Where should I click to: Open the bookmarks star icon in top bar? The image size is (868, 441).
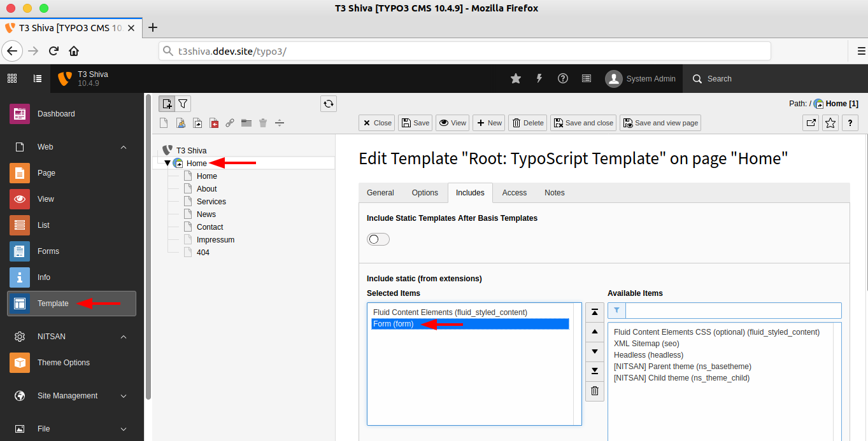pyautogui.click(x=515, y=78)
